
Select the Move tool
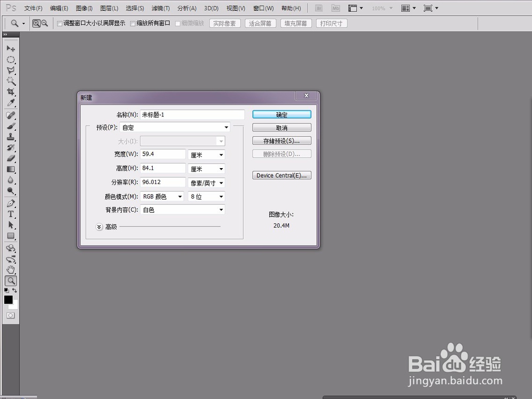click(x=11, y=48)
